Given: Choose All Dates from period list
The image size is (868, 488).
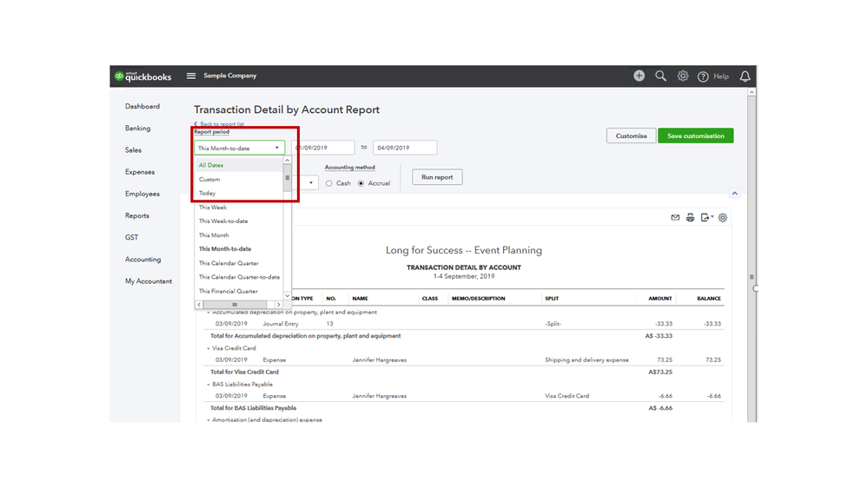Looking at the screenshot, I should 211,165.
